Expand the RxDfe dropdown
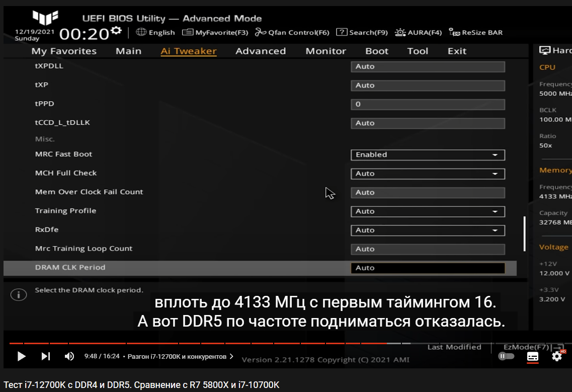The height and width of the screenshot is (392, 572). pyautogui.click(x=428, y=230)
